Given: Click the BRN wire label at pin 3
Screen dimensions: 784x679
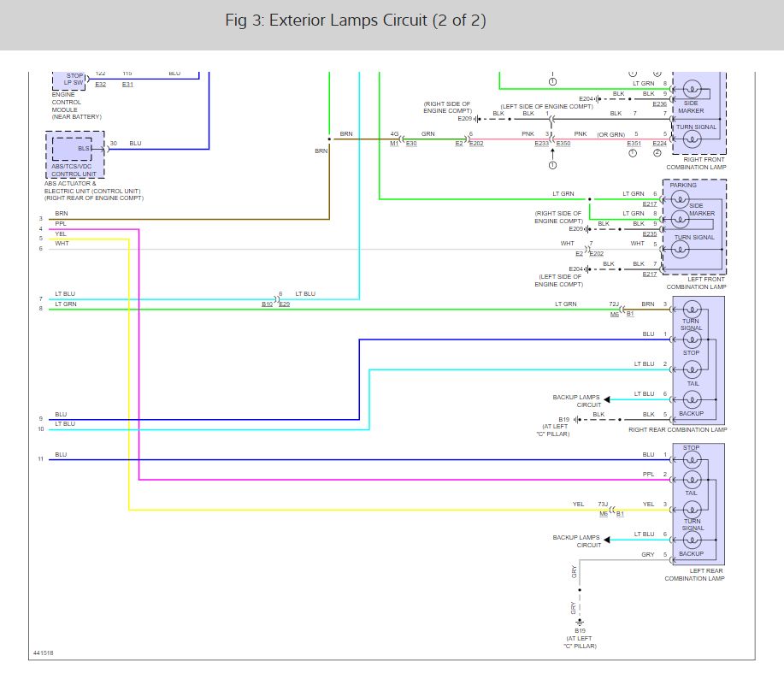Looking at the screenshot, I should pyautogui.click(x=62, y=214).
